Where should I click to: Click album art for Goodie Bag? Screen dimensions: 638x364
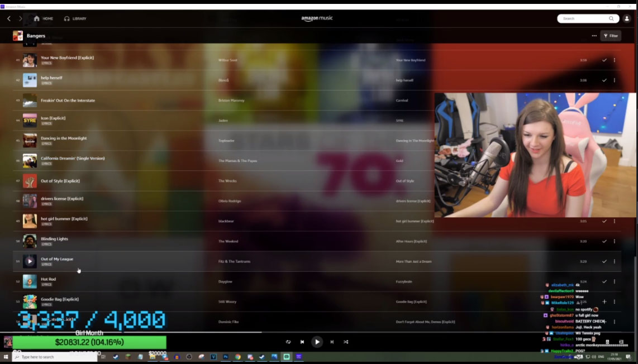30,301
